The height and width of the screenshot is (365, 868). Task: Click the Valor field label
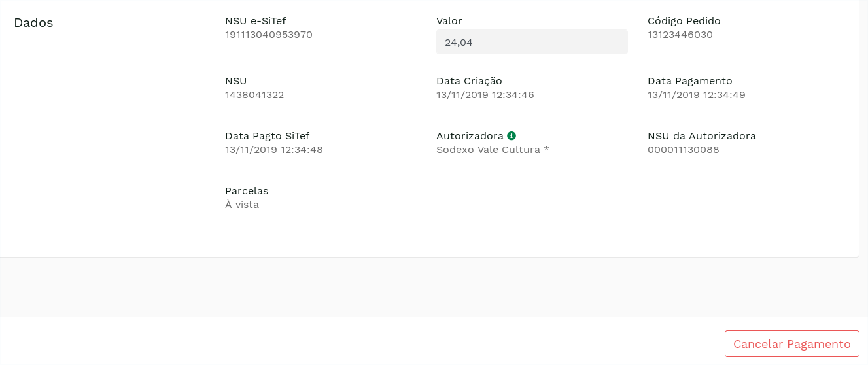tap(449, 21)
